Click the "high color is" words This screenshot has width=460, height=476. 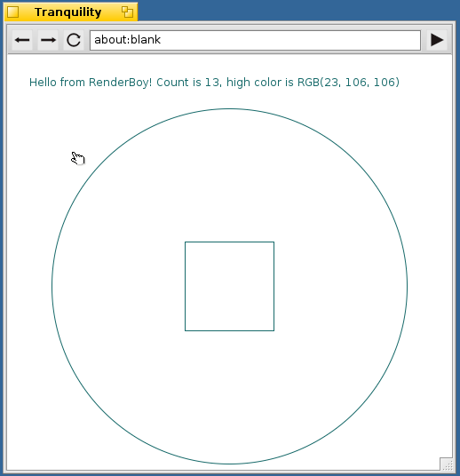(260, 83)
